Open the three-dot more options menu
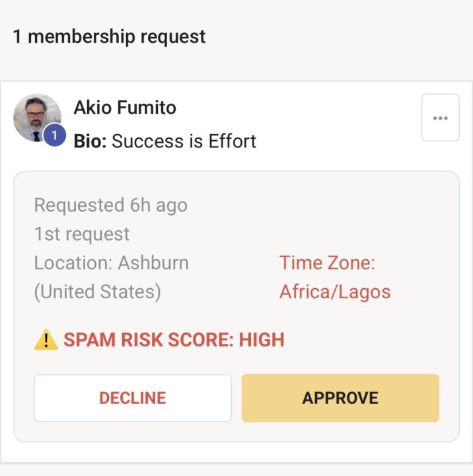 440,118
